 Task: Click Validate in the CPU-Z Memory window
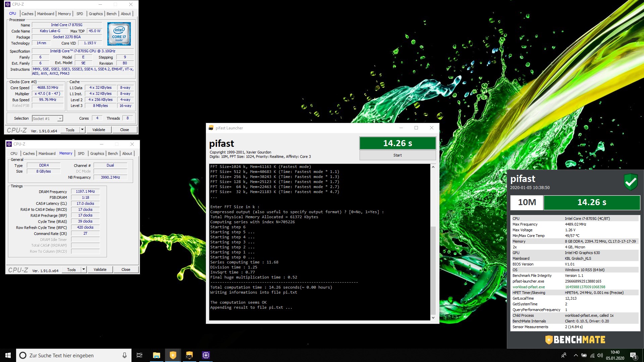tap(100, 269)
